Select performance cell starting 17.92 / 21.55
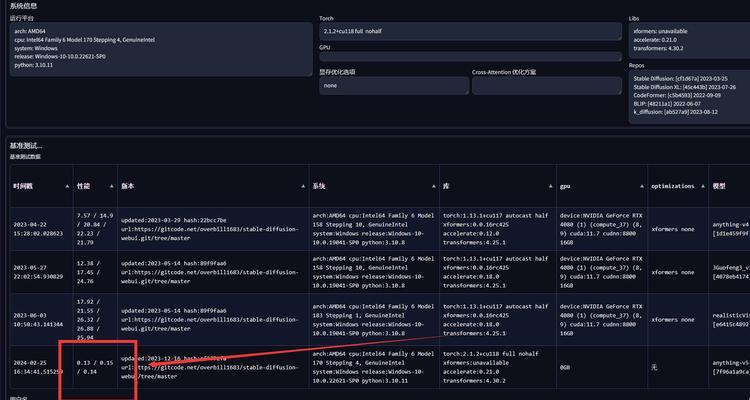750x400 pixels. (95, 319)
